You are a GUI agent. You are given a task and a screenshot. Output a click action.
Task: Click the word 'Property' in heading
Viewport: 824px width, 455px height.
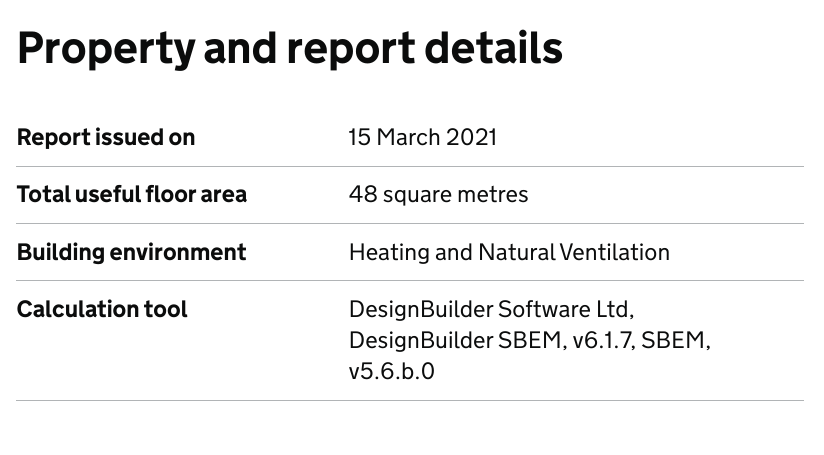(106, 50)
